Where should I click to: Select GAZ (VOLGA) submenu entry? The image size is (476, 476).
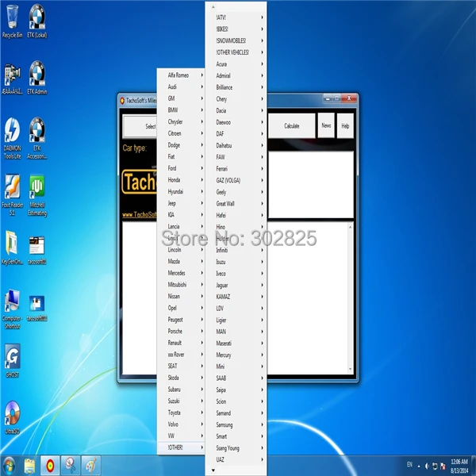pyautogui.click(x=236, y=180)
